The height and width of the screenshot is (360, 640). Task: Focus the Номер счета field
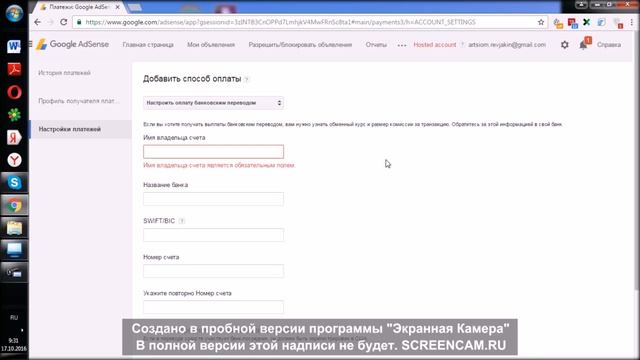(x=213, y=271)
